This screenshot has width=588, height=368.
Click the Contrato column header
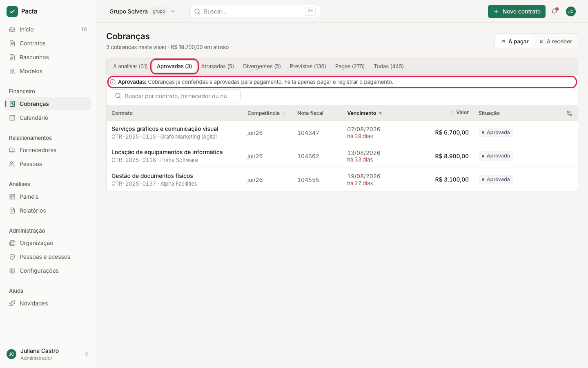(x=122, y=113)
